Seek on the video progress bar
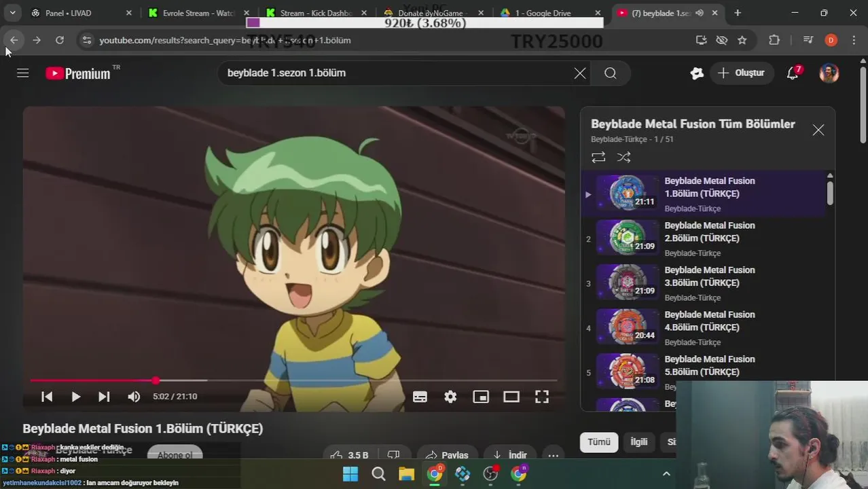The height and width of the screenshot is (489, 868). click(293, 380)
